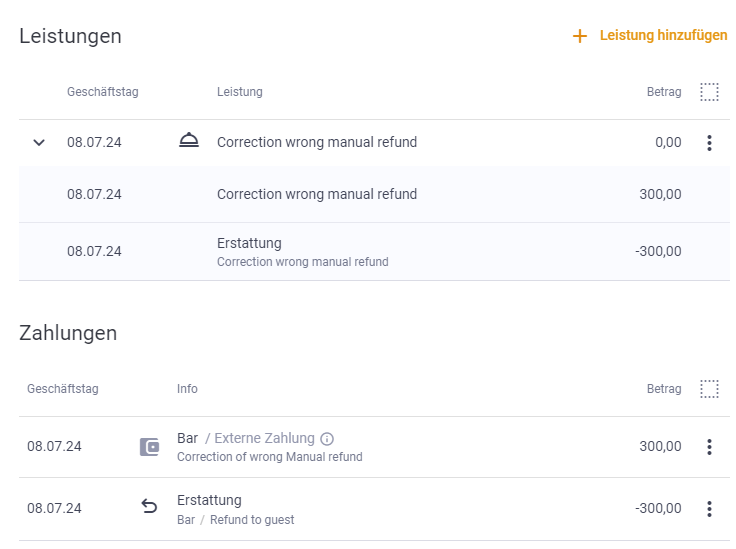Viewport: 736px width, 549px height.
Task: Collapse the Correction wrong manual refund row
Action: (x=39, y=142)
